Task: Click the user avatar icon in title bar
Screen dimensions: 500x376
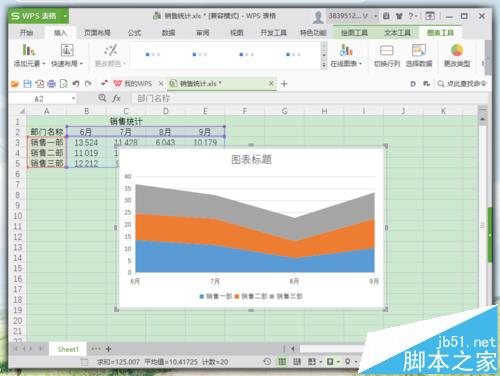Action: [318, 16]
